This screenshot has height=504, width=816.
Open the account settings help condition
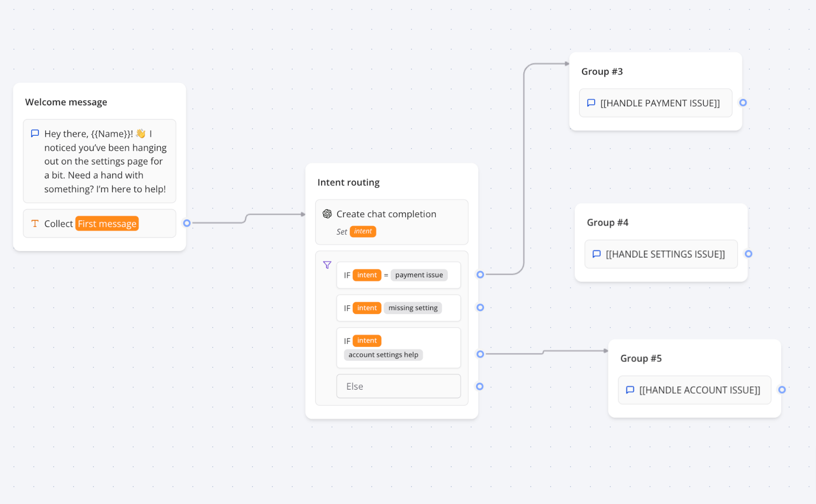tap(398, 348)
